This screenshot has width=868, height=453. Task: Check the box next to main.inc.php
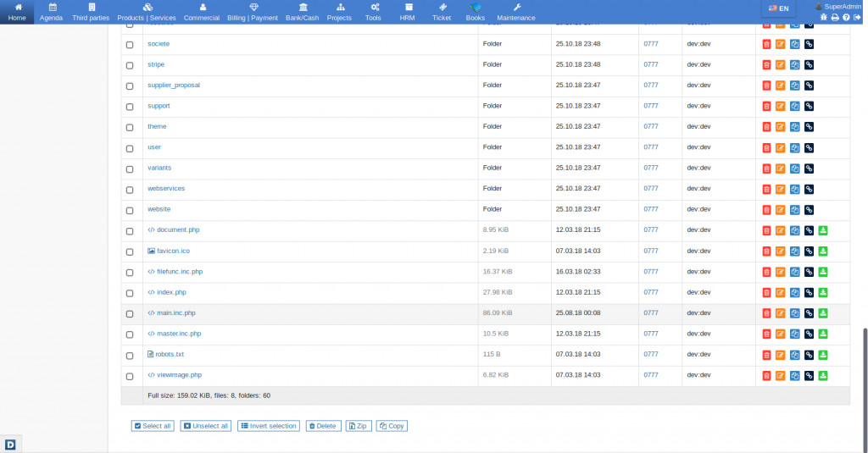(x=130, y=314)
